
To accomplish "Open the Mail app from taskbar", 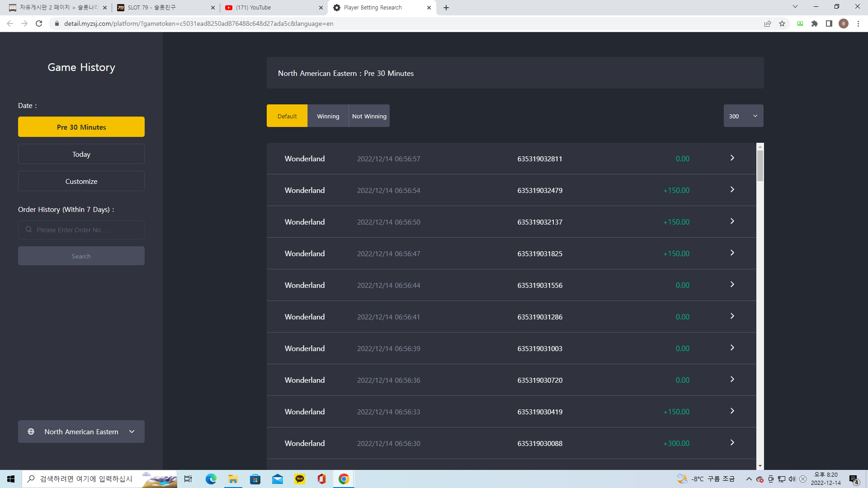I will [x=278, y=479].
